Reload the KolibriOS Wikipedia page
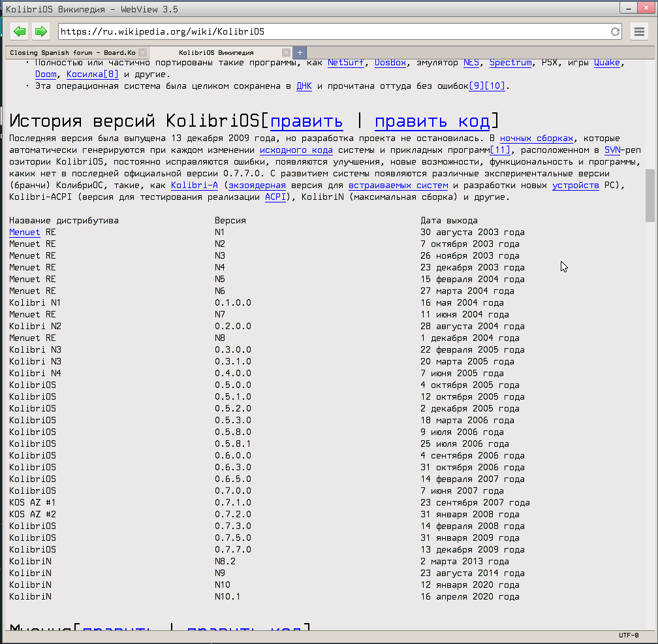The image size is (658, 644). click(615, 31)
